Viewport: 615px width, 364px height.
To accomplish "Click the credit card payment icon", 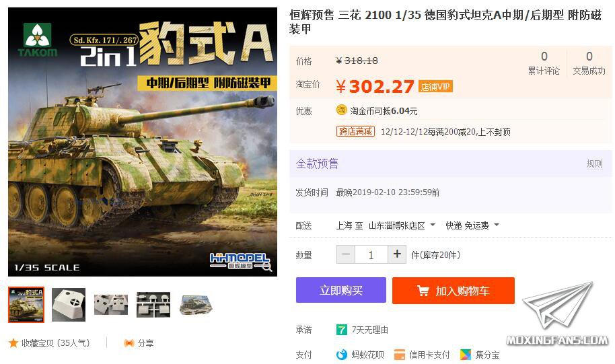I will click(399, 355).
